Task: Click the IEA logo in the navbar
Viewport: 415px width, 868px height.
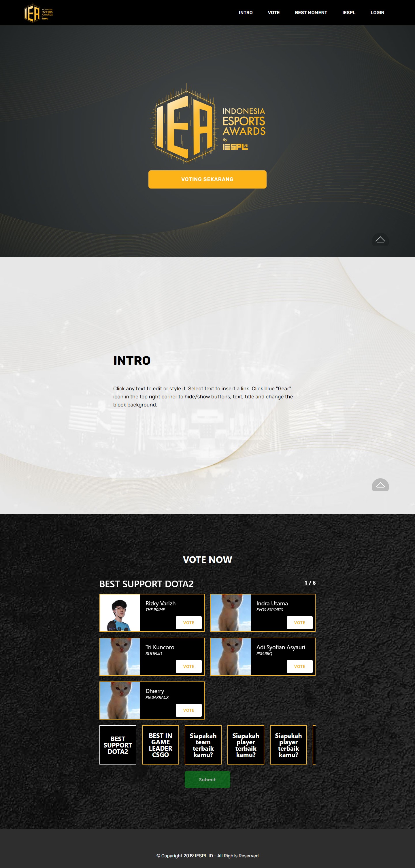Action: (x=38, y=13)
